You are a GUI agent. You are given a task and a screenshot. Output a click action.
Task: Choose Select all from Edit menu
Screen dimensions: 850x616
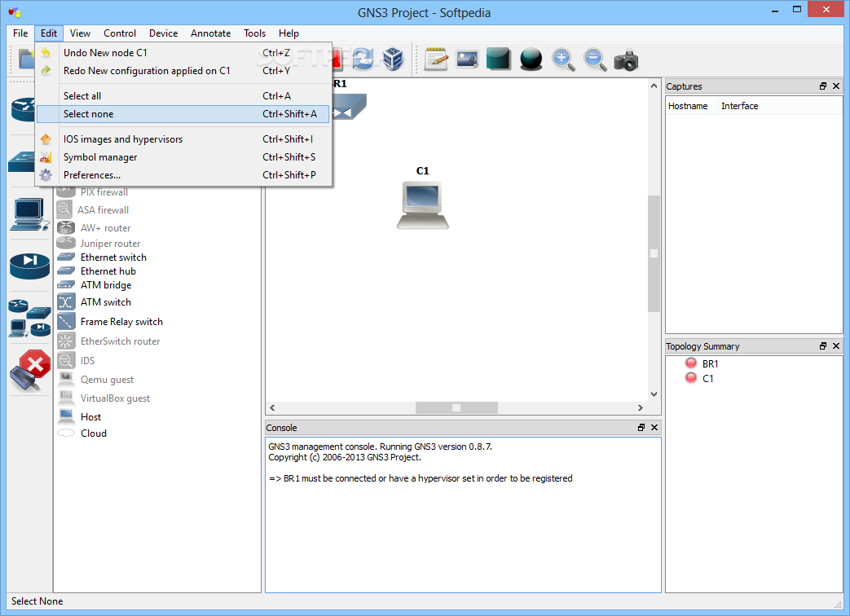click(183, 96)
